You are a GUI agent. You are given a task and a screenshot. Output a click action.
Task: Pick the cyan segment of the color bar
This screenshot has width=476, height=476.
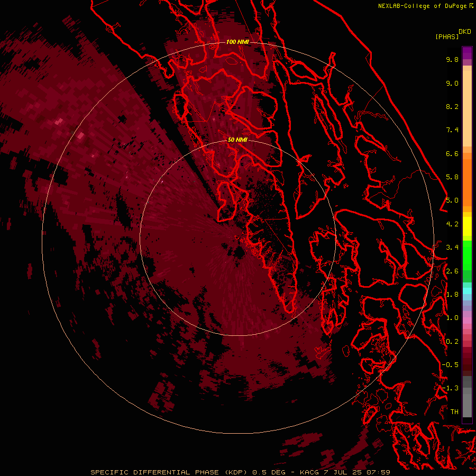coord(467,291)
